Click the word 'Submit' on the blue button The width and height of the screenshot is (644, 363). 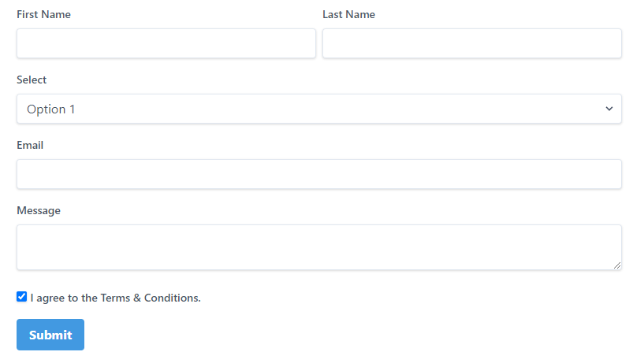(50, 335)
